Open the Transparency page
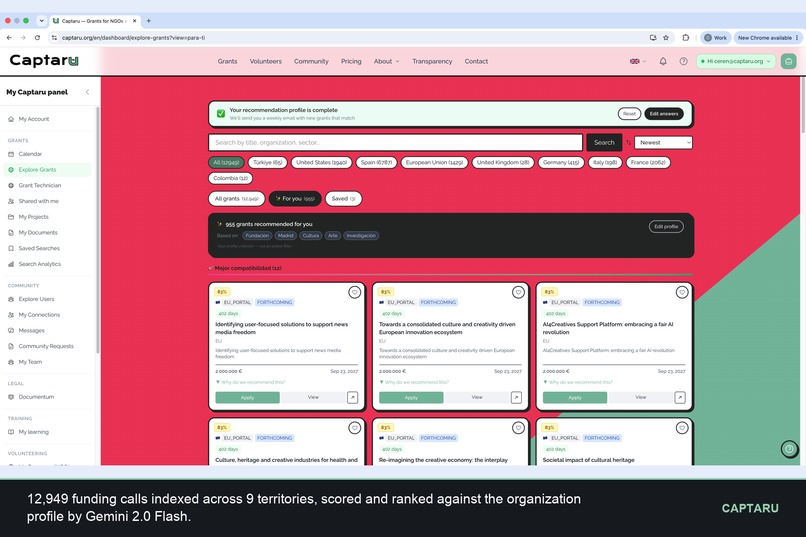 coord(432,61)
